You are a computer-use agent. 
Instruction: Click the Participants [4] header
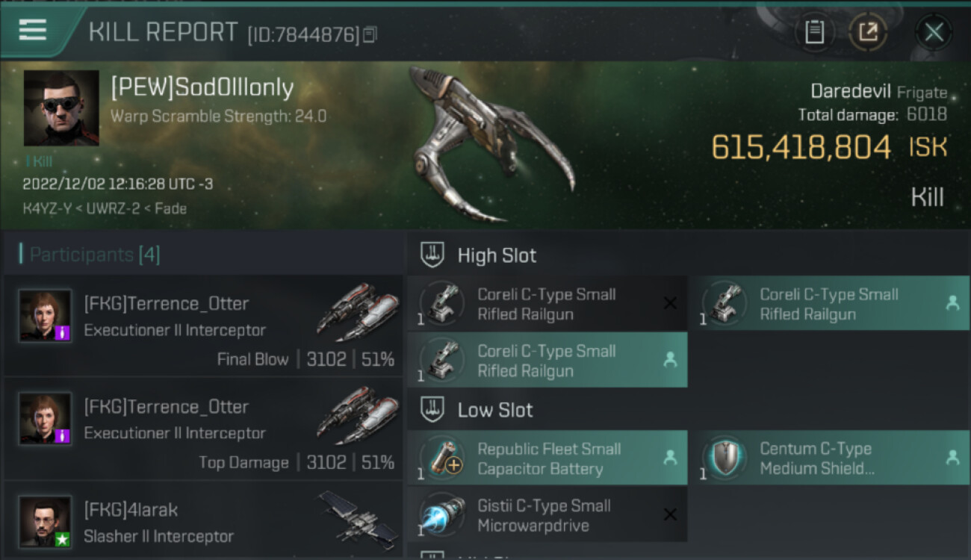click(94, 255)
